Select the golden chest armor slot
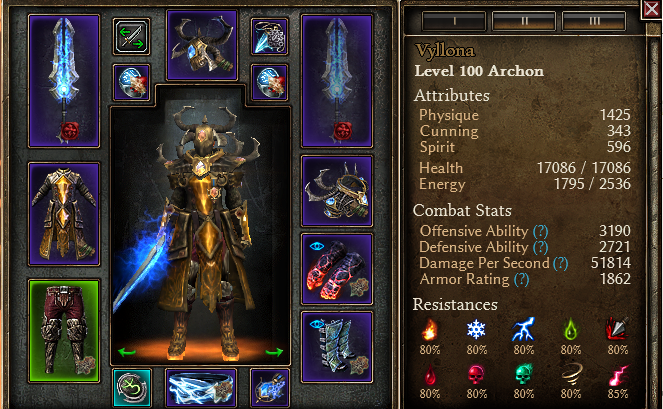The width and height of the screenshot is (663, 409). point(64,214)
